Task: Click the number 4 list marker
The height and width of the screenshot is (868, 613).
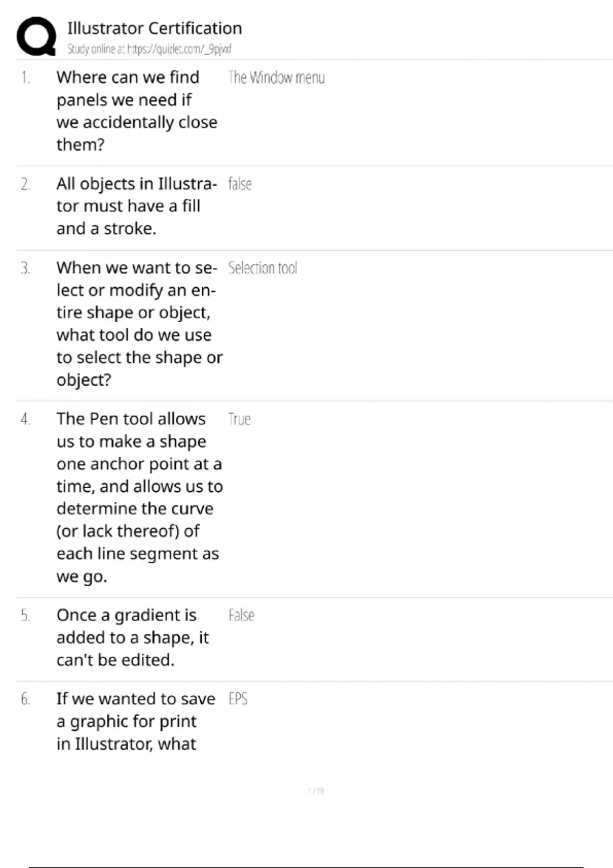Action: coord(26,419)
